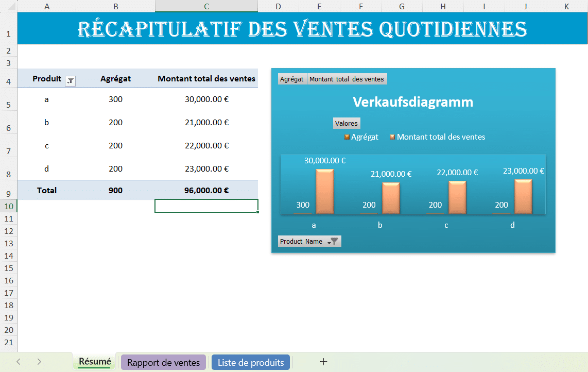Switch to the Rapport de ventes tab
The image size is (588, 372).
(x=163, y=362)
